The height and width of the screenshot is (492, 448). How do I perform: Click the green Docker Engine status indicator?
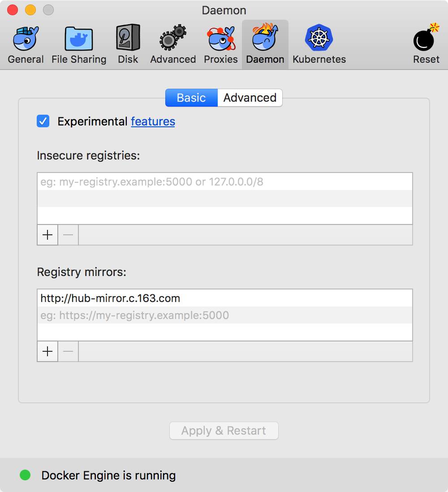[25, 475]
